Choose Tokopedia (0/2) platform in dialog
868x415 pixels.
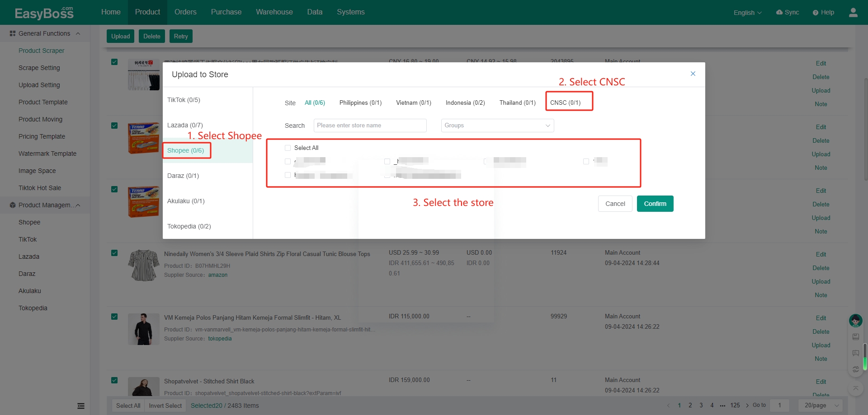[208, 226]
